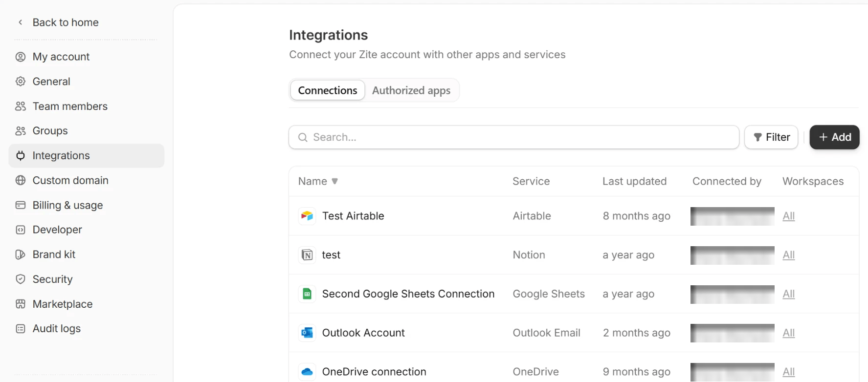The image size is (868, 382).
Task: Click the back chevron beside Back to home
Action: (21, 22)
